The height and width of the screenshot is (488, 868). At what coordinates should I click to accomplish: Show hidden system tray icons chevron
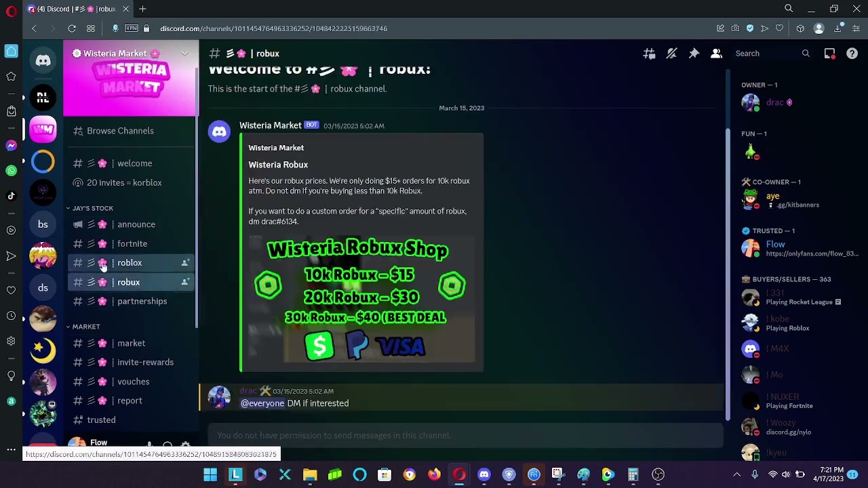pyautogui.click(x=736, y=474)
